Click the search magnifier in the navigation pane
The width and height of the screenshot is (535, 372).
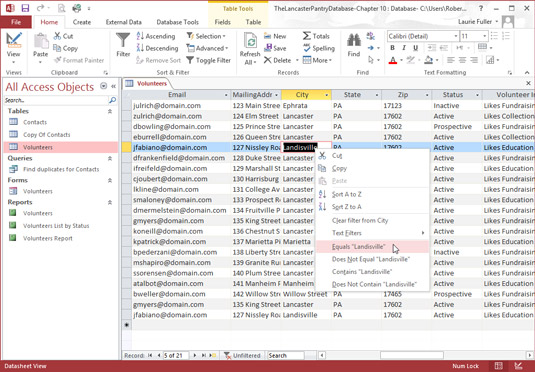point(112,100)
